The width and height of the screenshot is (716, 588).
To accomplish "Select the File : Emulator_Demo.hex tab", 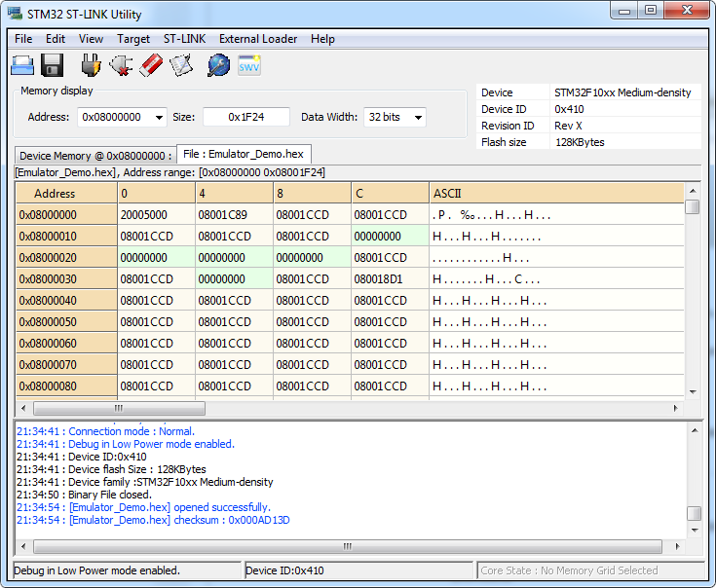I will click(244, 154).
